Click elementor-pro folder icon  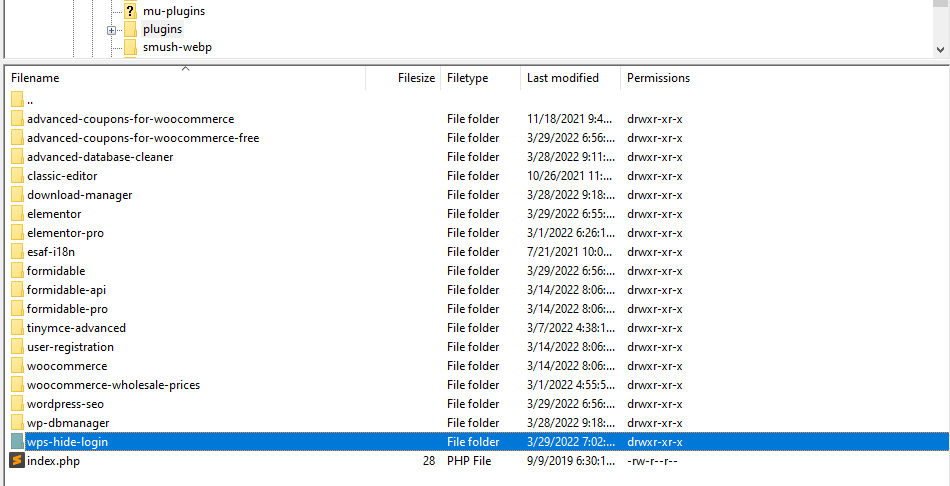(x=17, y=233)
